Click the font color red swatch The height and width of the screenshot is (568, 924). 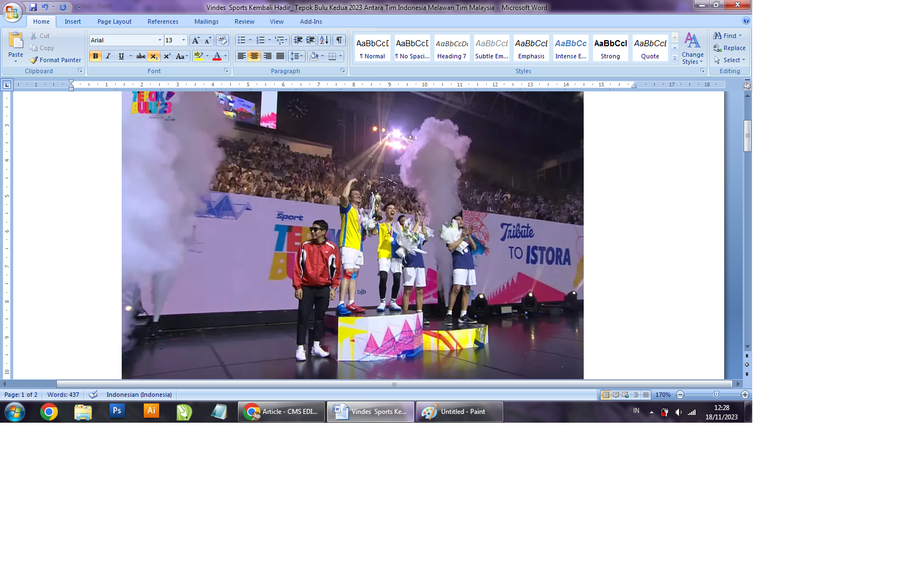pos(217,56)
